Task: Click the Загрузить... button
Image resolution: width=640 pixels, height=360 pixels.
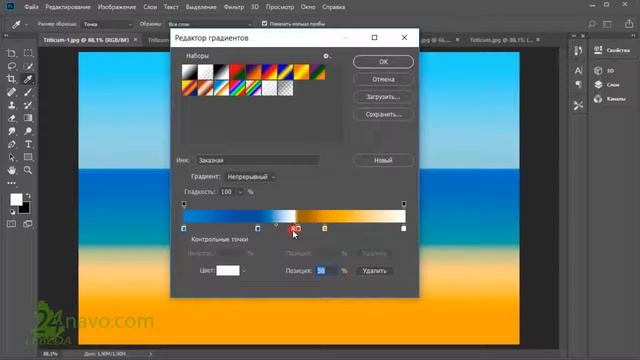Action: click(383, 97)
